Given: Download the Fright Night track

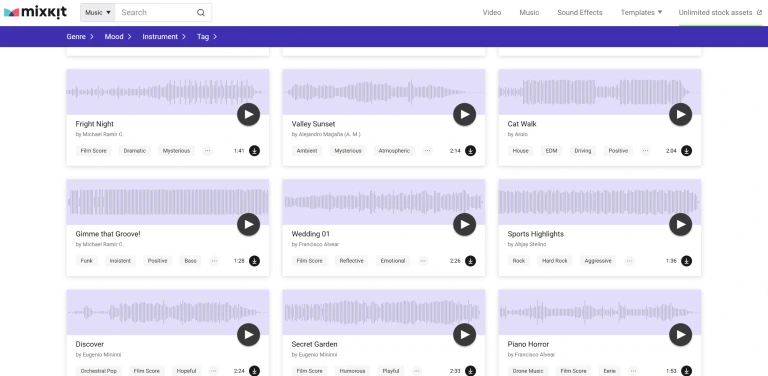Looking at the screenshot, I should click(x=254, y=151).
